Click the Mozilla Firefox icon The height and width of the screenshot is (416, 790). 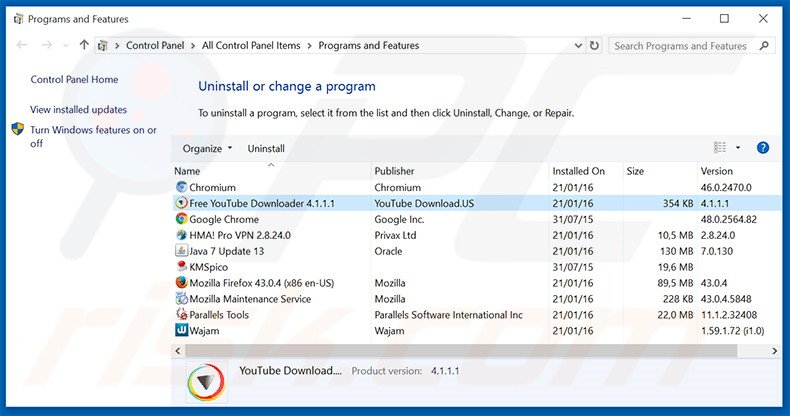tap(181, 283)
